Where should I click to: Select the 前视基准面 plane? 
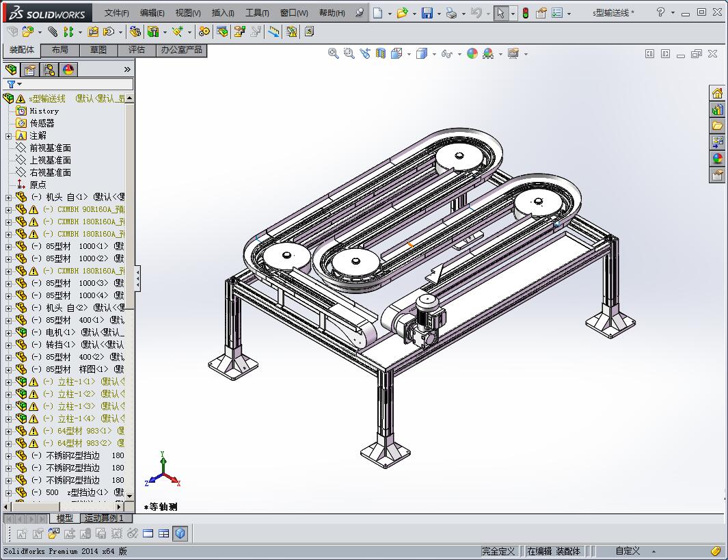[50, 148]
